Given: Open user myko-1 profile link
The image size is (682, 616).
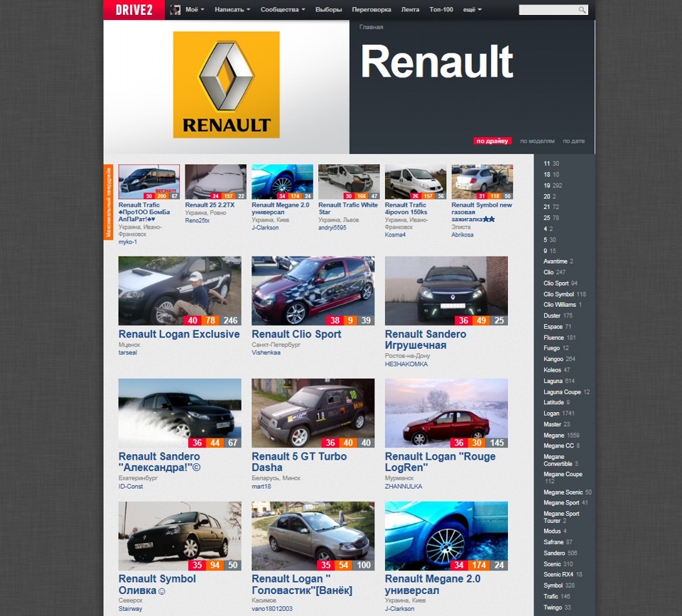Looking at the screenshot, I should pos(128,242).
